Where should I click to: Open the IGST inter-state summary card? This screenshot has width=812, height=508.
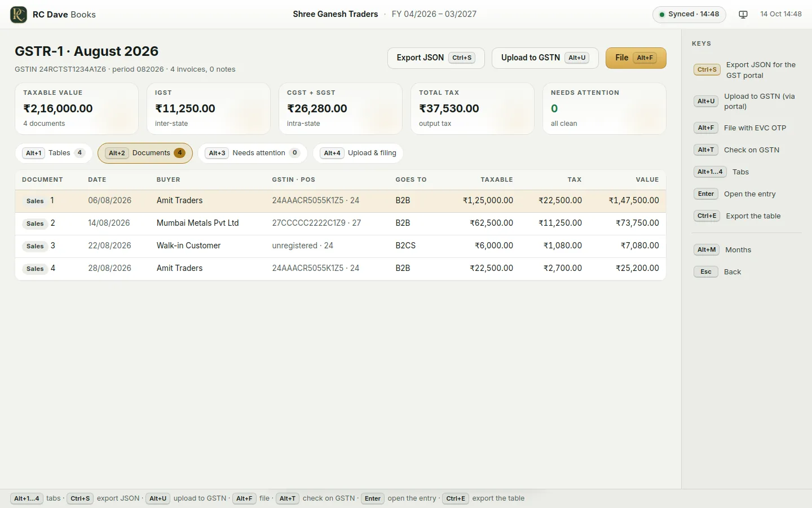coord(209,108)
